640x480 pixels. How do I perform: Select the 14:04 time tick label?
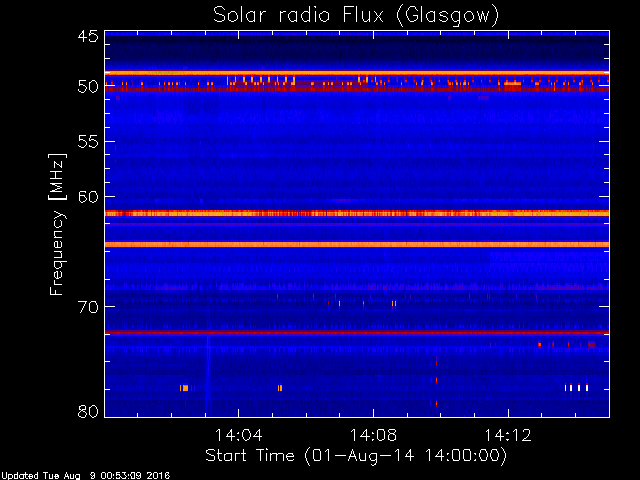(239, 435)
